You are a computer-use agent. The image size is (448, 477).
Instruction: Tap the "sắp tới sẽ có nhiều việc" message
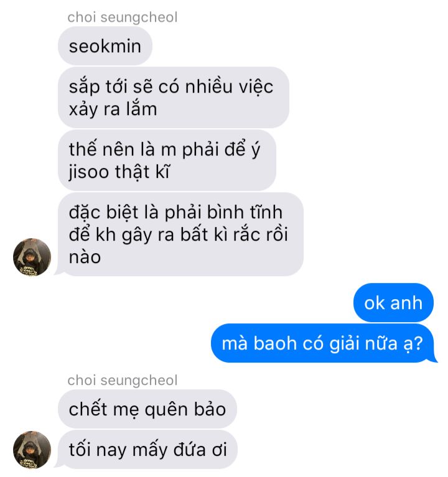[174, 98]
